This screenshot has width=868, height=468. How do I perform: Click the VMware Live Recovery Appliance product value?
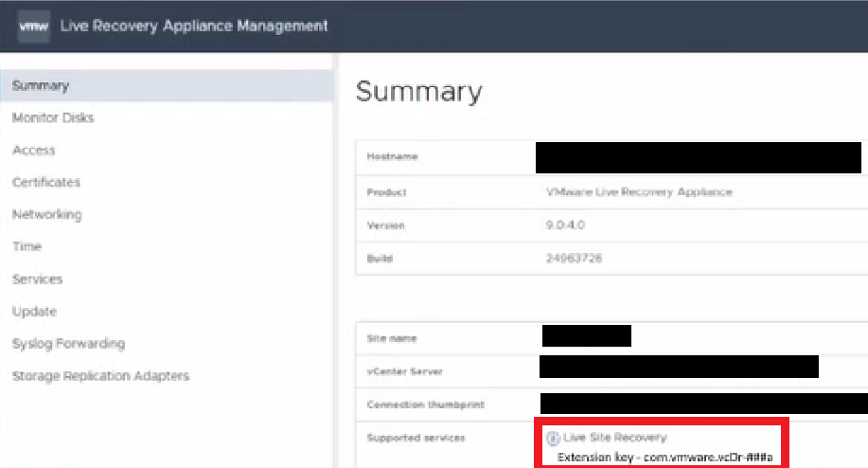(x=633, y=192)
